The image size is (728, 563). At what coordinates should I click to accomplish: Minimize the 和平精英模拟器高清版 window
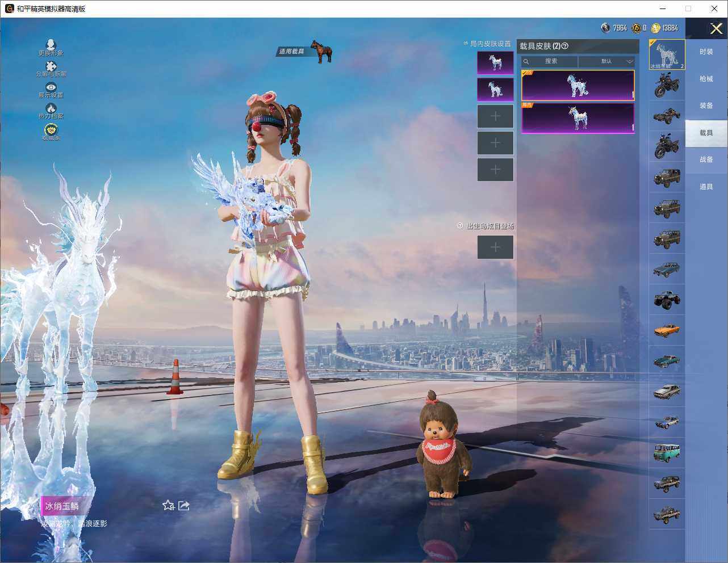(663, 9)
